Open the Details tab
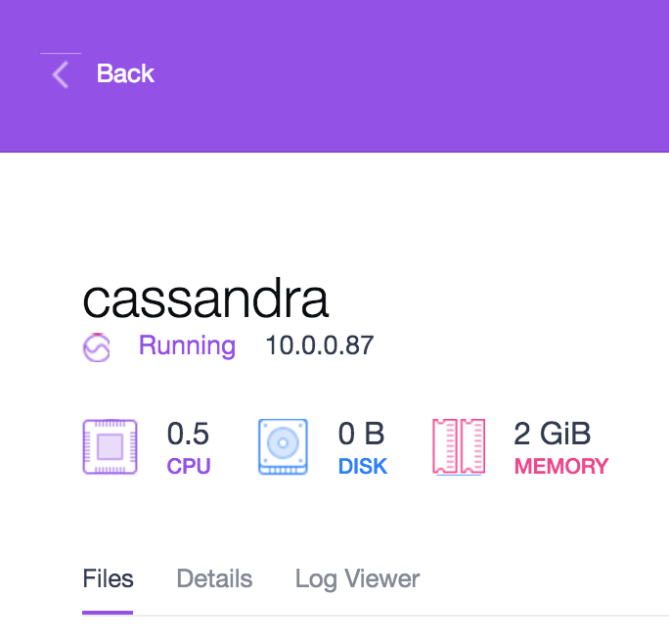This screenshot has width=669, height=644. (x=214, y=578)
